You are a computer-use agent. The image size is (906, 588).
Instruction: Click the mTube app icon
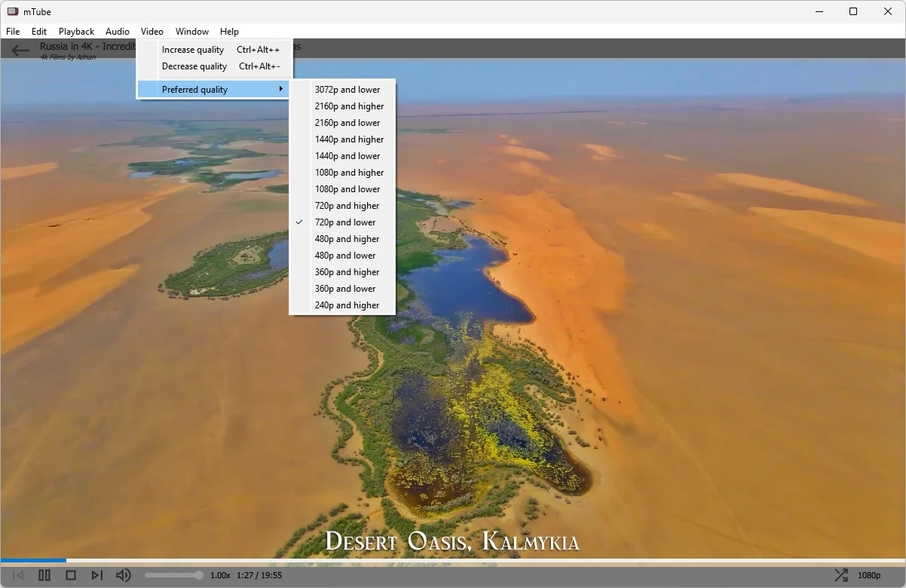(x=13, y=11)
